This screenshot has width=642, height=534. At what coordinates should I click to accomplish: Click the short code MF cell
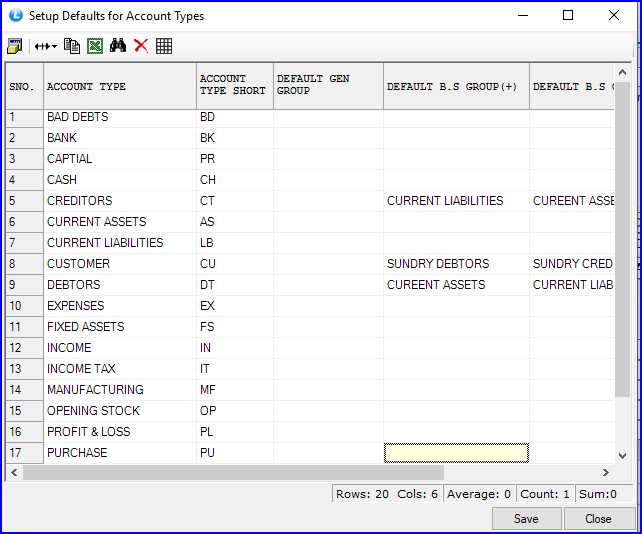[x=235, y=390]
